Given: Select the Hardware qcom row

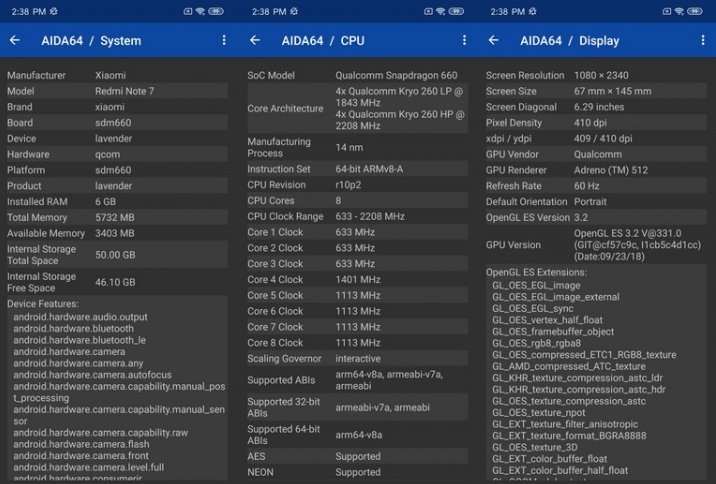Looking at the screenshot, I should pos(116,154).
